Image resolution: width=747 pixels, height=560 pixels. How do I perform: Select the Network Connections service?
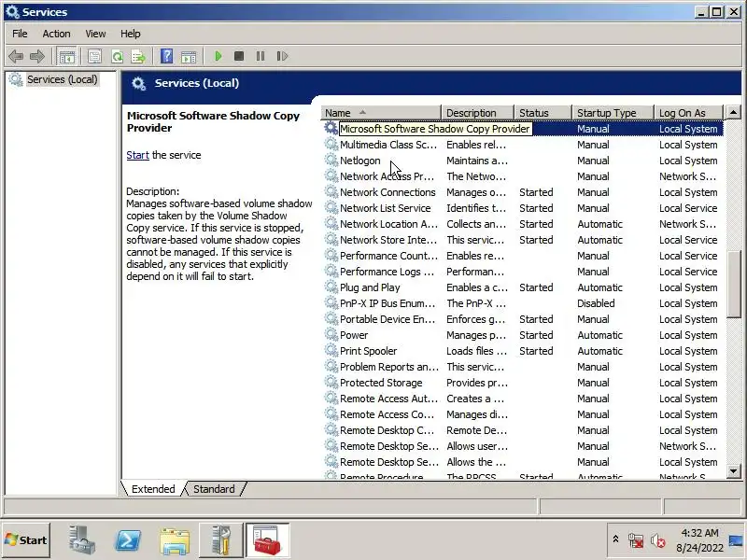pos(523,192)
